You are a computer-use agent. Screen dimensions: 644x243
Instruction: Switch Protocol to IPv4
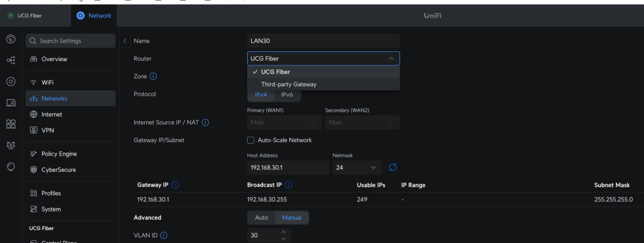[261, 94]
